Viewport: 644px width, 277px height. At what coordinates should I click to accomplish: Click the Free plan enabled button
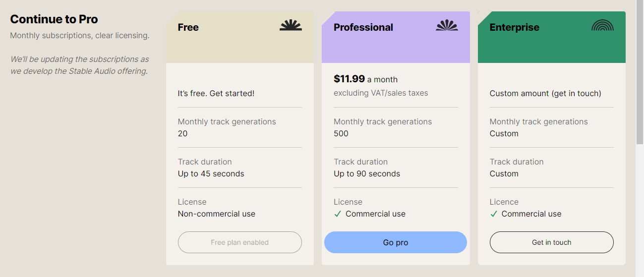tap(239, 242)
